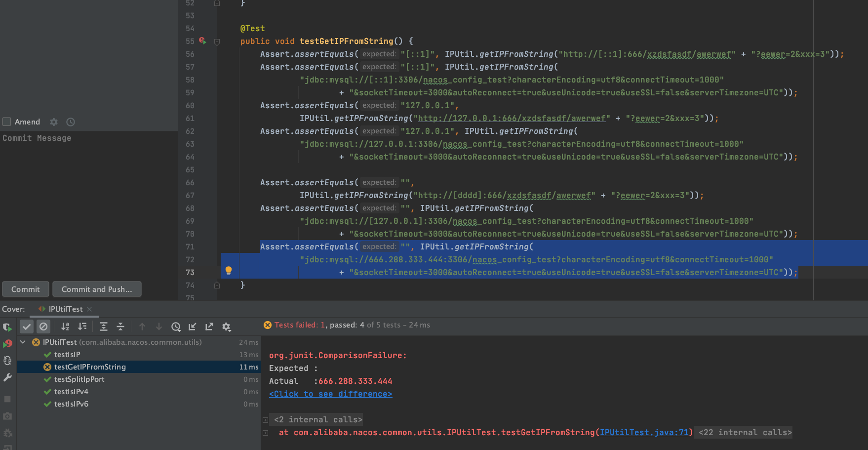Click the quick-fix lightbulb on line 73
The width and height of the screenshot is (868, 450).
coord(229,271)
